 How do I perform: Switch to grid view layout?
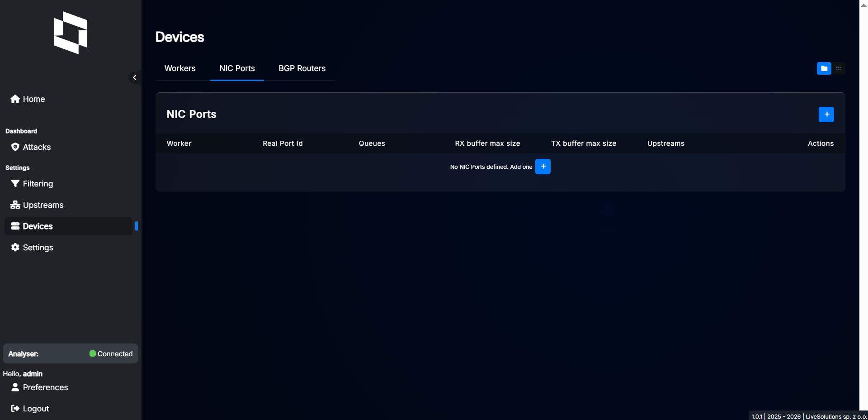pyautogui.click(x=839, y=68)
